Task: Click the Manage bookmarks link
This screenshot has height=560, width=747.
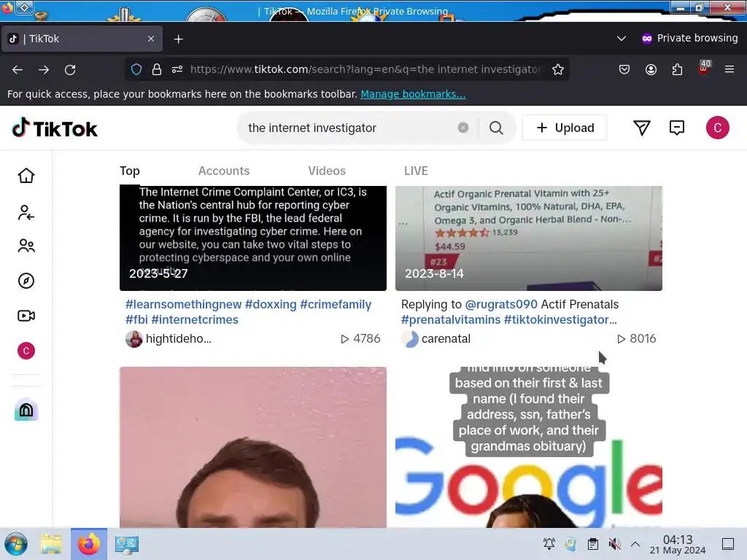Action: [413, 94]
